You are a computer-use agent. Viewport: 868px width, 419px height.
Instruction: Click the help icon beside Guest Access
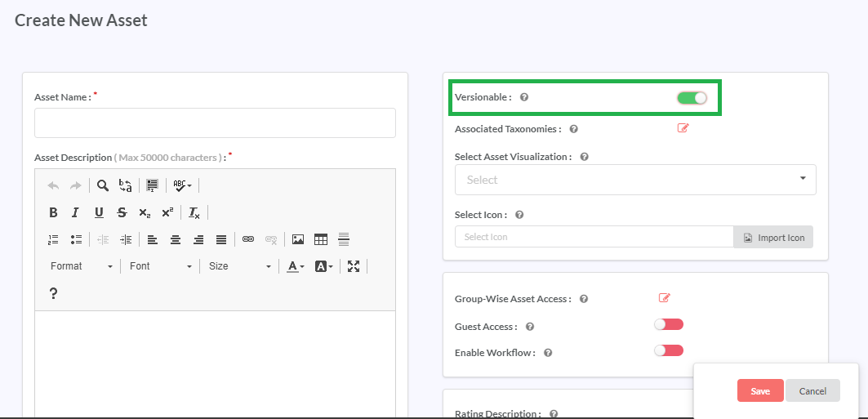(530, 327)
